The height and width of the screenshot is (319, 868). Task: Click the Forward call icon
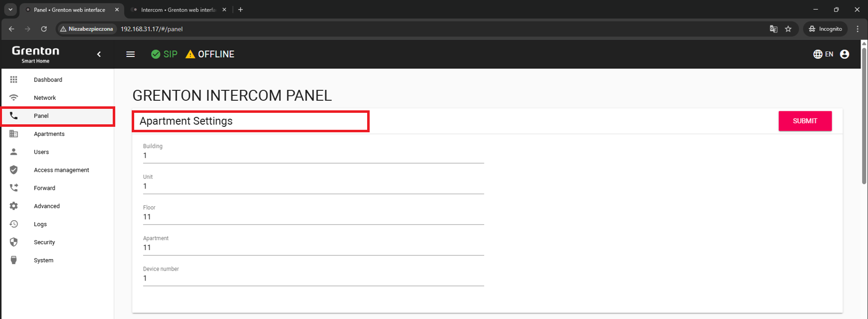(x=13, y=188)
